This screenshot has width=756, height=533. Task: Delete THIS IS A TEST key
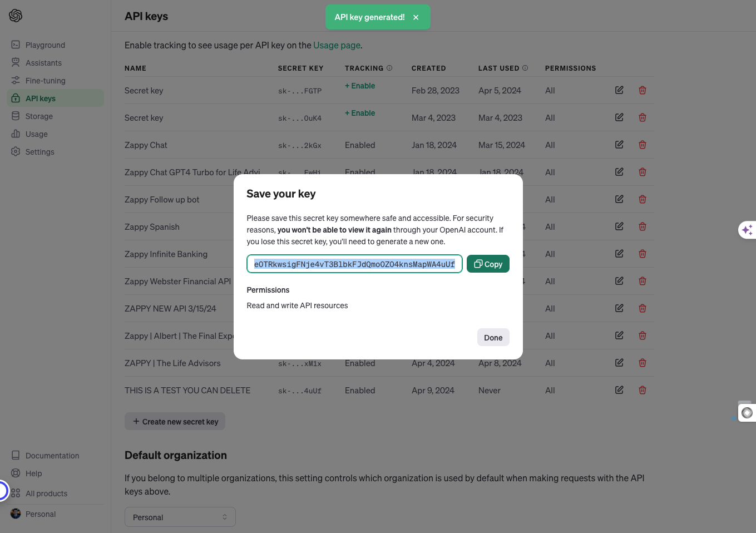click(643, 390)
